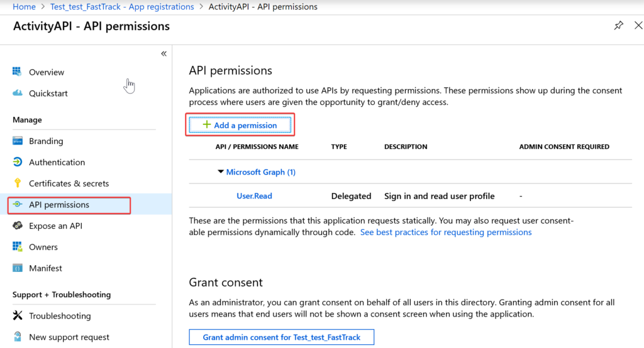Go to Branding settings
Image resolution: width=644 pixels, height=348 pixels.
[x=46, y=141]
